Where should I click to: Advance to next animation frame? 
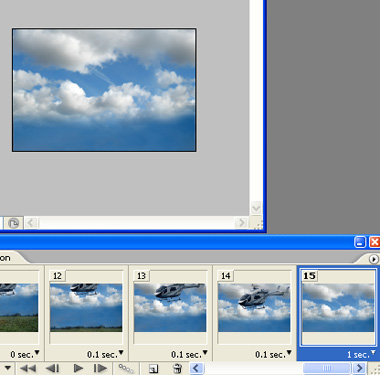tap(100, 368)
